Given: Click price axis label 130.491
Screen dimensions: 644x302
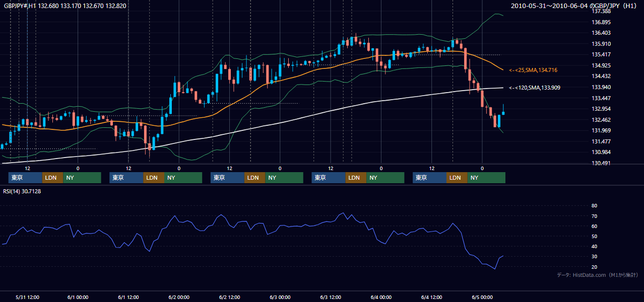Looking at the screenshot, I should [x=601, y=164].
